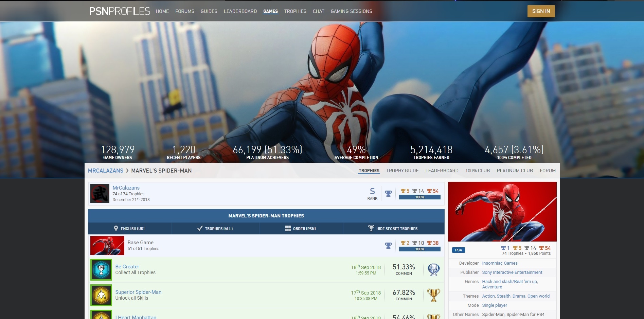Open the Guides menu item
This screenshot has height=319, width=644.
point(209,11)
